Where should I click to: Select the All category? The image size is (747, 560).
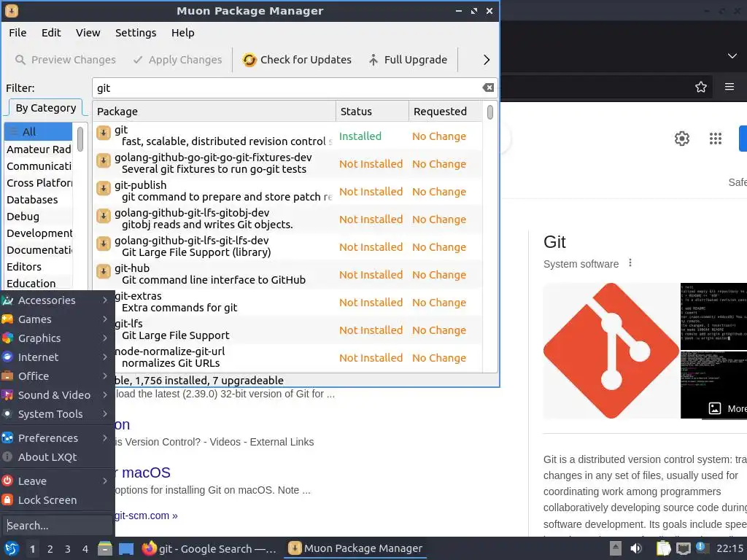click(38, 132)
